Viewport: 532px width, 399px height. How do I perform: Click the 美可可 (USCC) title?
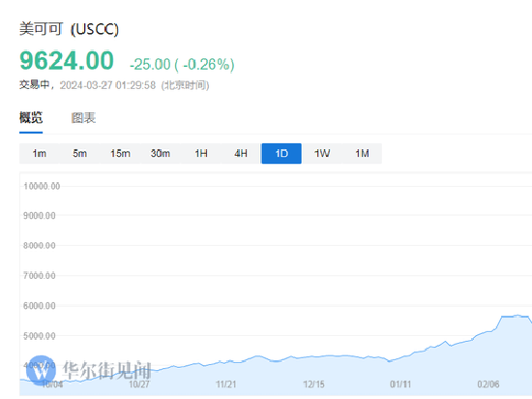(69, 29)
